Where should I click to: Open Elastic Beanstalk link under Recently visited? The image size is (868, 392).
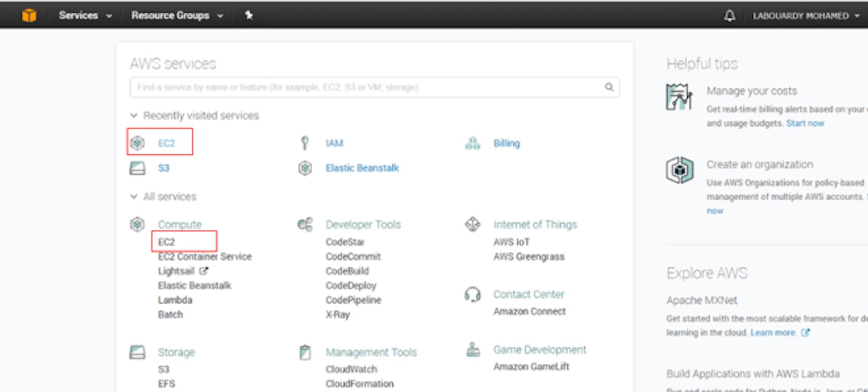[362, 168]
